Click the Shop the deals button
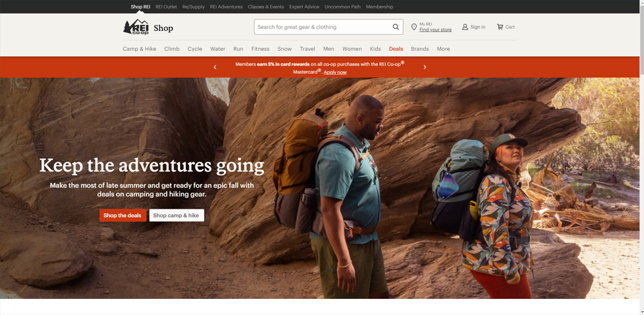The height and width of the screenshot is (315, 644). [123, 215]
